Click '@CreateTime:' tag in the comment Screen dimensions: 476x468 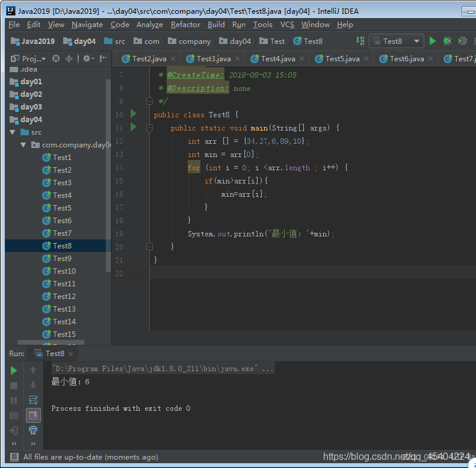(x=196, y=75)
